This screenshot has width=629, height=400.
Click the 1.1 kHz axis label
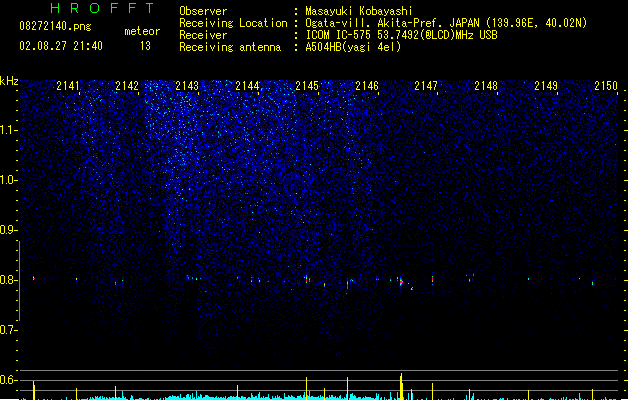8,130
